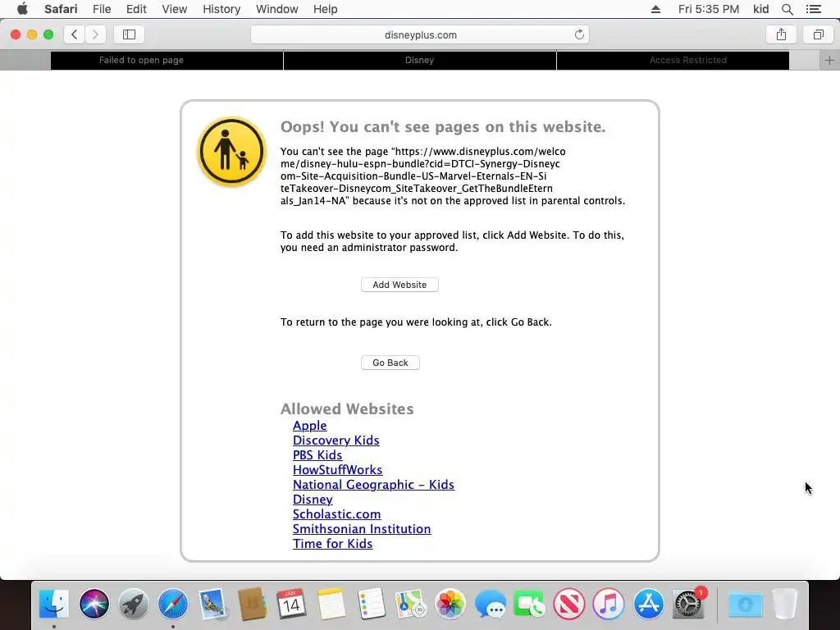Open Finder from the Dock

point(54,604)
